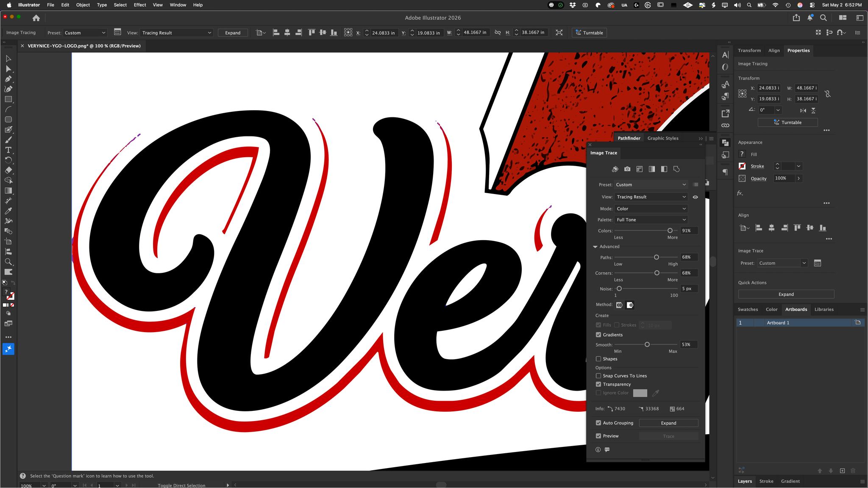
Task: Open the Mode dropdown set to Color
Action: pyautogui.click(x=651, y=209)
